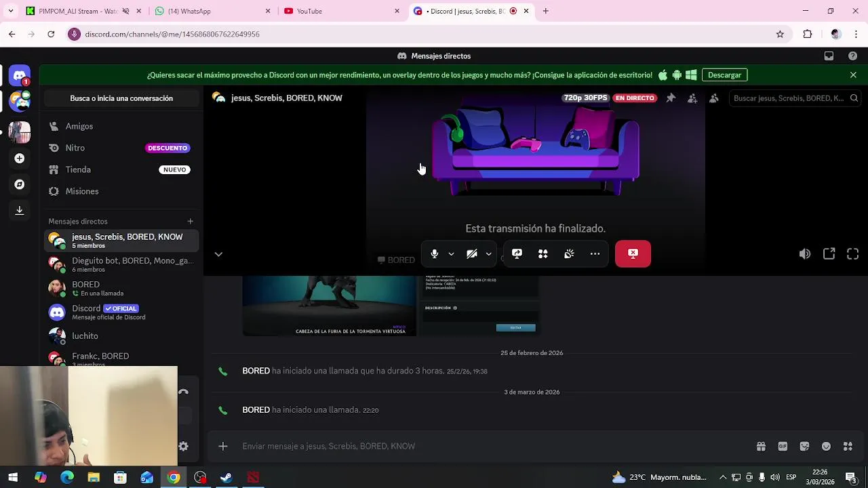Expand camera options arrow
This screenshot has height=488, width=868.
488,254
